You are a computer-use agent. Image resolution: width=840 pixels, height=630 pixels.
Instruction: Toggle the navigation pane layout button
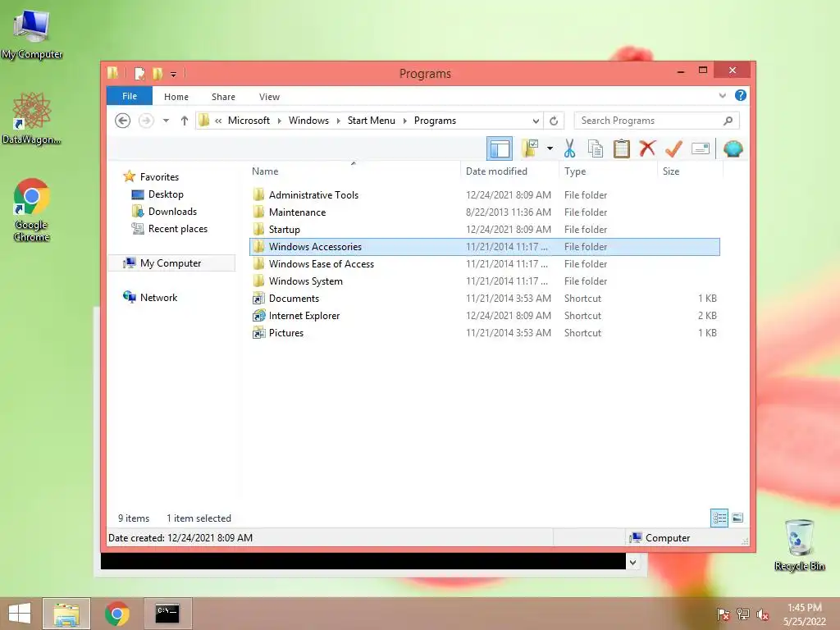[x=500, y=149]
